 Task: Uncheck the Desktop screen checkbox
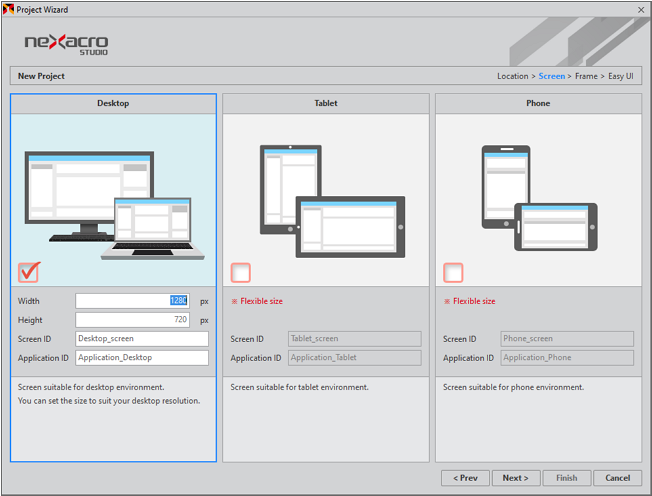point(29,271)
